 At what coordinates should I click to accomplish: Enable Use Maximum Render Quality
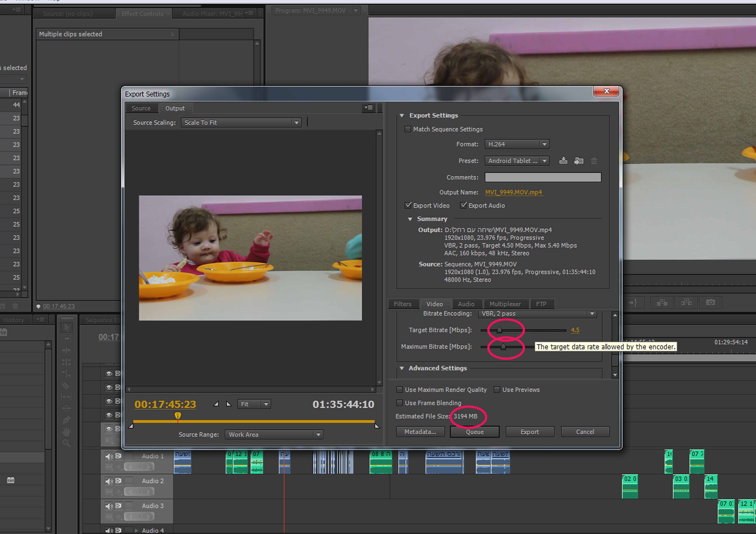tap(399, 390)
